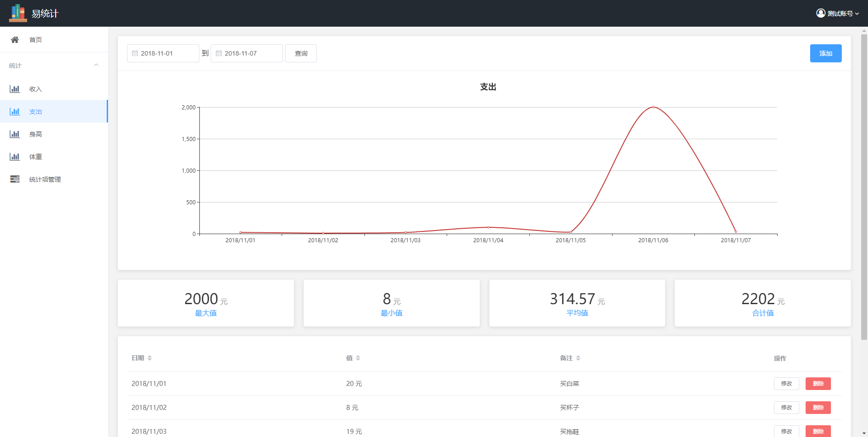The height and width of the screenshot is (437, 868).
Task: Click the 2018/11/06 peak data point on chart
Action: [x=653, y=107]
